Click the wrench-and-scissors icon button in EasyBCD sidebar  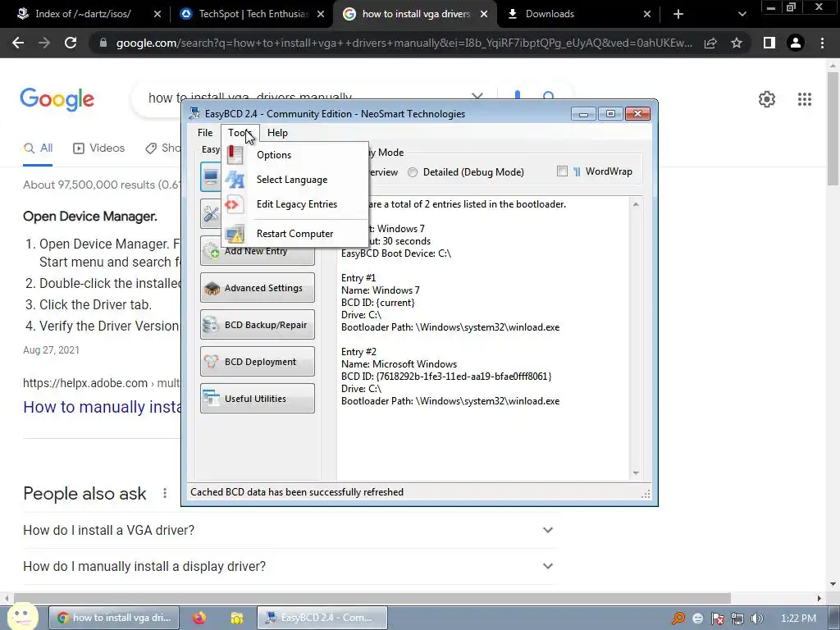coord(211,214)
